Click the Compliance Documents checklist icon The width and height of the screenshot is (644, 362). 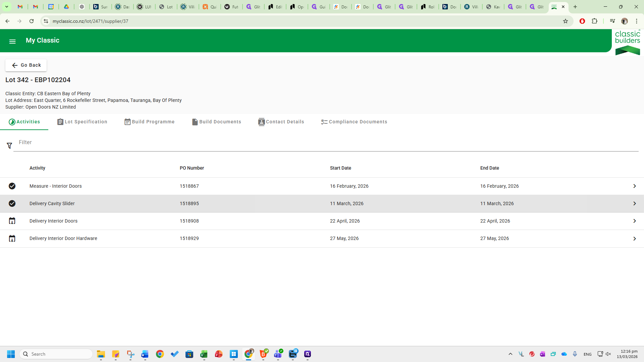point(324,122)
